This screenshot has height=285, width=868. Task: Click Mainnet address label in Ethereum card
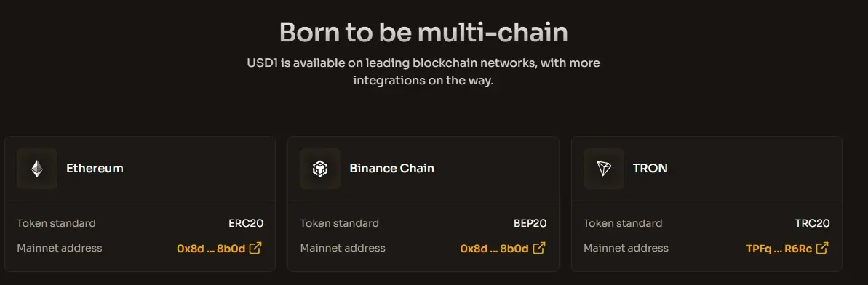click(x=60, y=248)
